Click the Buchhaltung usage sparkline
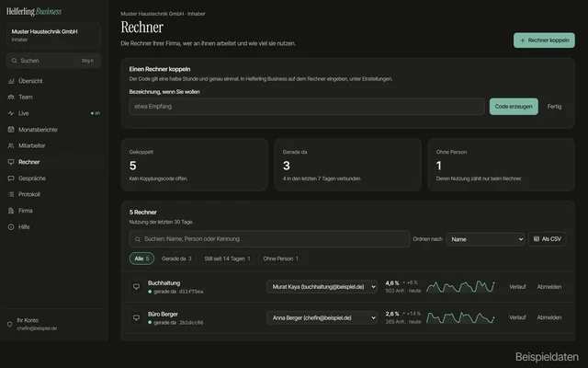Screen dimensions: 588x368 [x=460, y=286]
